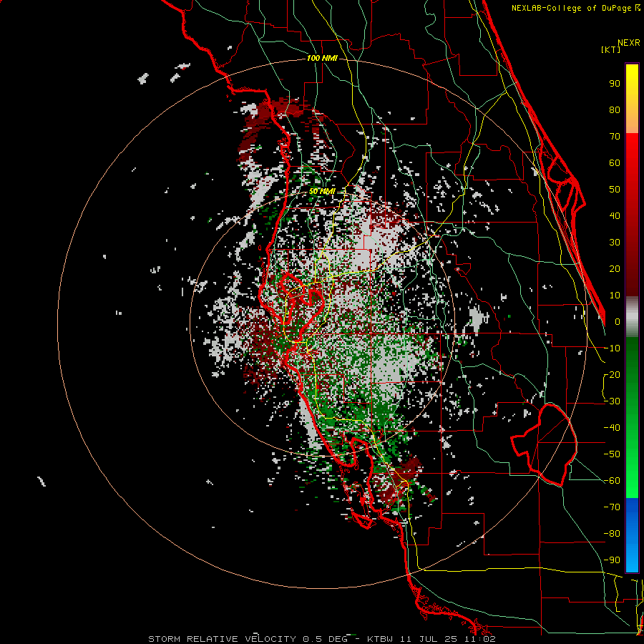Click the NEXLAB-College of DuPage label
Screen dimensions: 644x644
coord(575,8)
